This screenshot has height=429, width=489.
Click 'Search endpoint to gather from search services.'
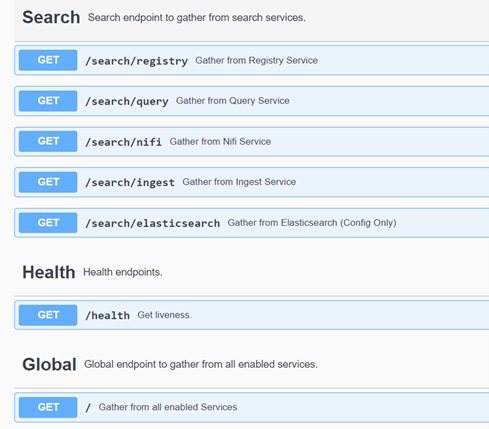(197, 17)
